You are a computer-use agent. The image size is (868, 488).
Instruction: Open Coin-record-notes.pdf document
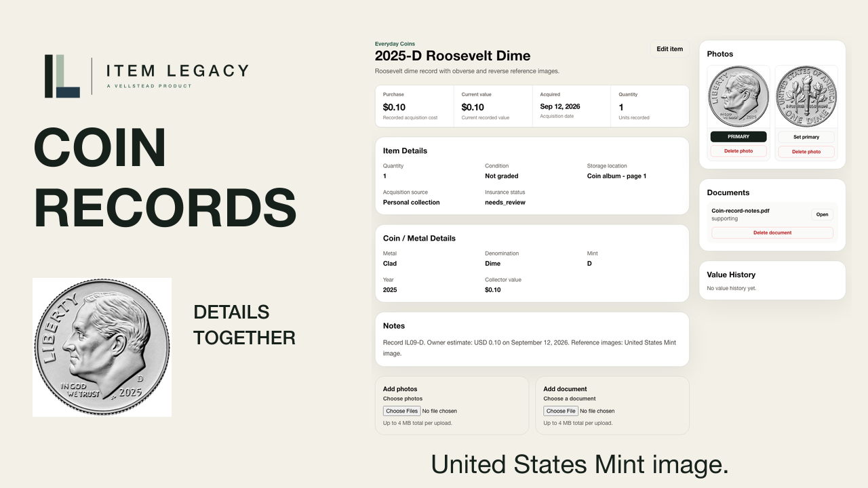822,214
